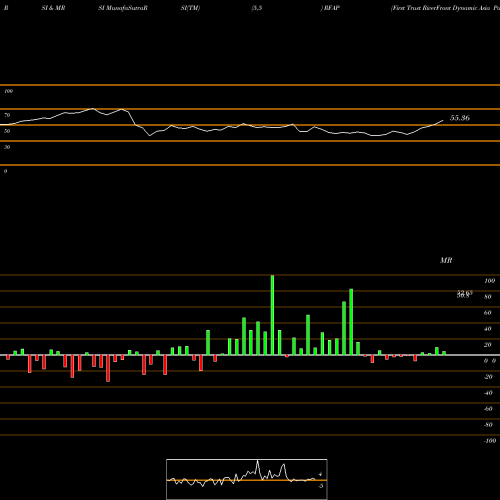
Task: Click the -20 label on the MR axis
Action: point(488,377)
